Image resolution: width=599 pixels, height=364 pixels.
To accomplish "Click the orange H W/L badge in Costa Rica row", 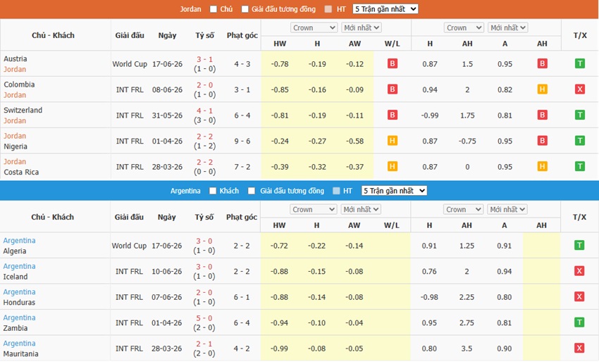I will [393, 166].
